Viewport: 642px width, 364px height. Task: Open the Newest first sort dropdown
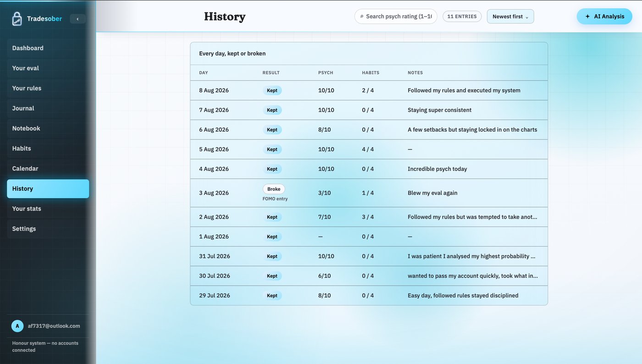510,17
